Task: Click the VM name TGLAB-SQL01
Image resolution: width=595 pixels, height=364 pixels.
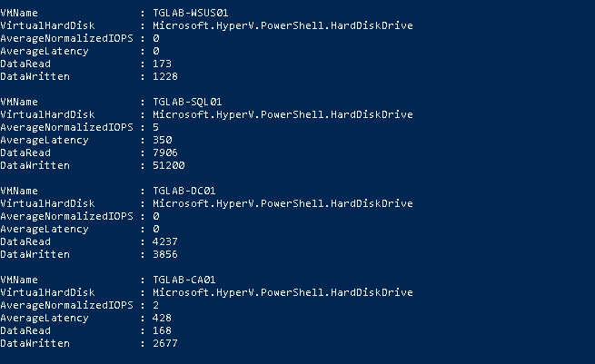Action: point(187,102)
